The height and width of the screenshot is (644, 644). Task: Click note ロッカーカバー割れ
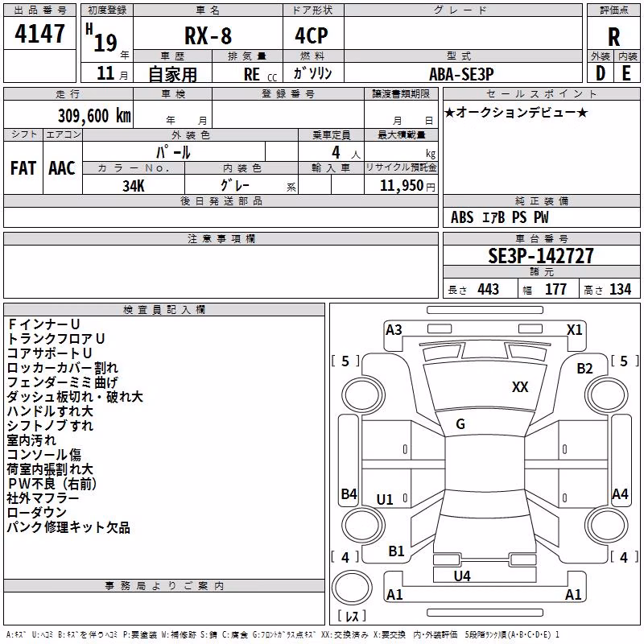coord(63,368)
